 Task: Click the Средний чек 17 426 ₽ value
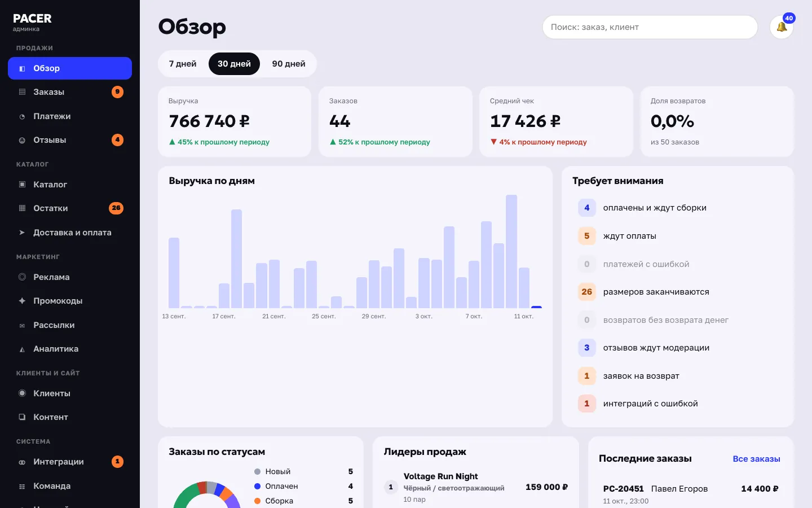[x=526, y=121]
